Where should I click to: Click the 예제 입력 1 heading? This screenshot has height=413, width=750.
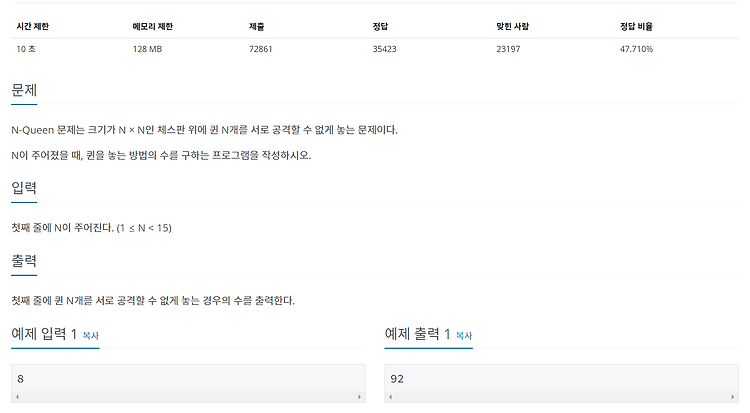pyautogui.click(x=44, y=334)
